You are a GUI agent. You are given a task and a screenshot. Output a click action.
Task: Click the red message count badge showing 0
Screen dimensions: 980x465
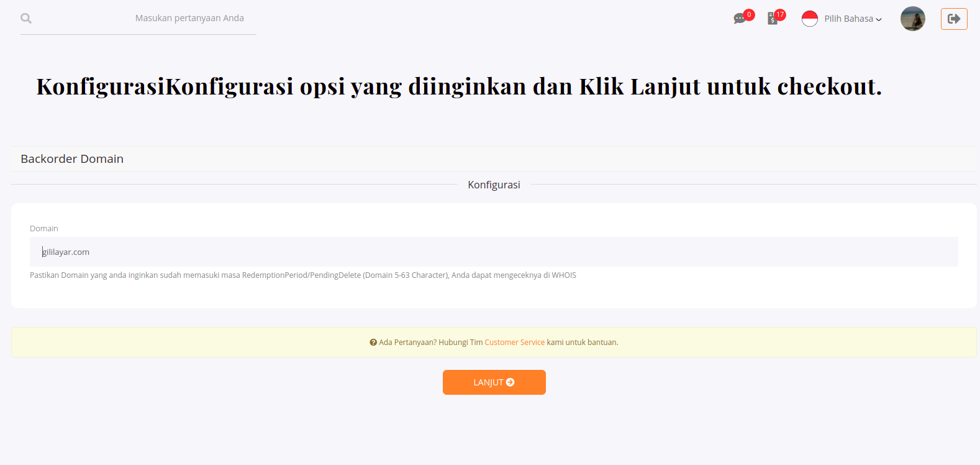[749, 14]
